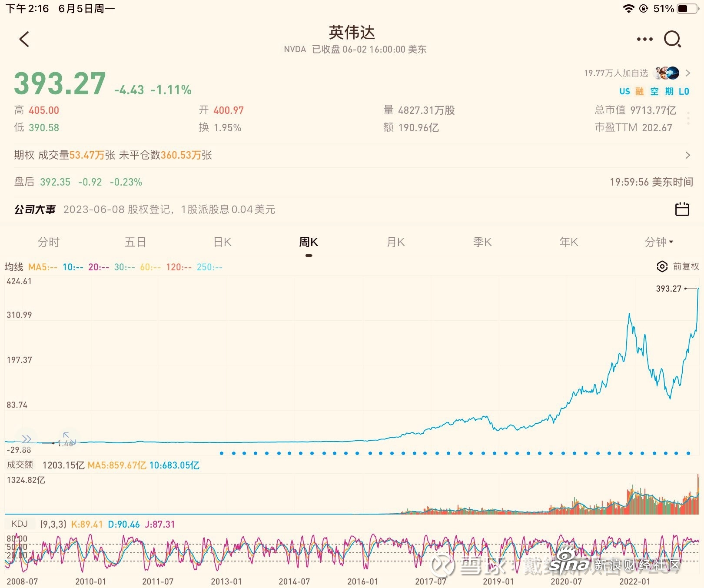Switch to the 季K tab
The height and width of the screenshot is (588, 704).
pos(482,242)
